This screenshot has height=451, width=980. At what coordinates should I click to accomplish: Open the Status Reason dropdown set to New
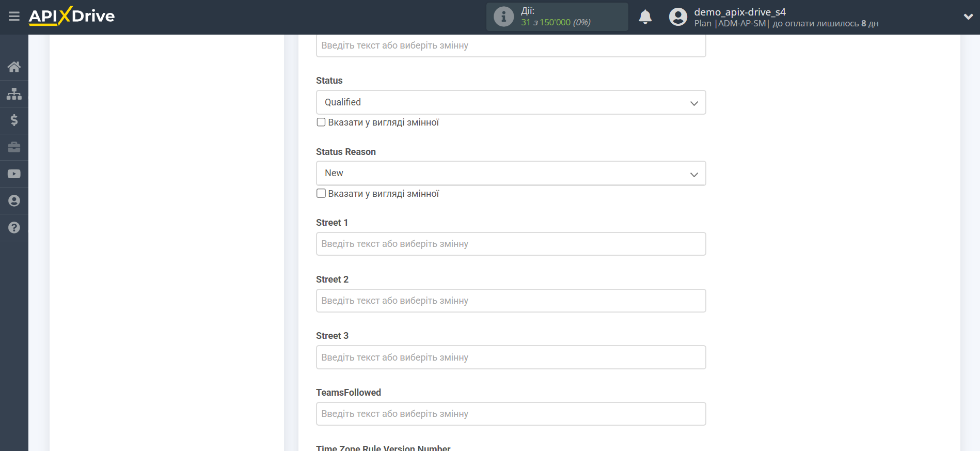coord(511,173)
